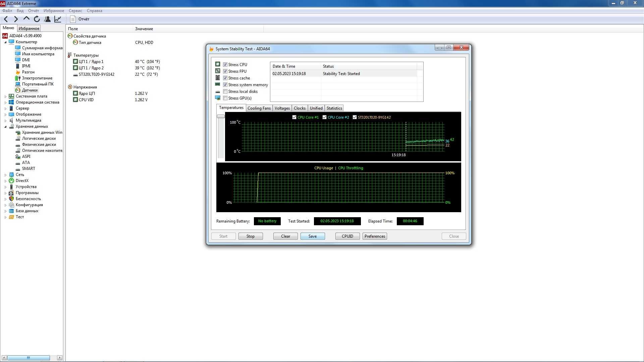Click the Refresh toolbar icon
Viewport: 644px width, 362px height.
click(37, 19)
